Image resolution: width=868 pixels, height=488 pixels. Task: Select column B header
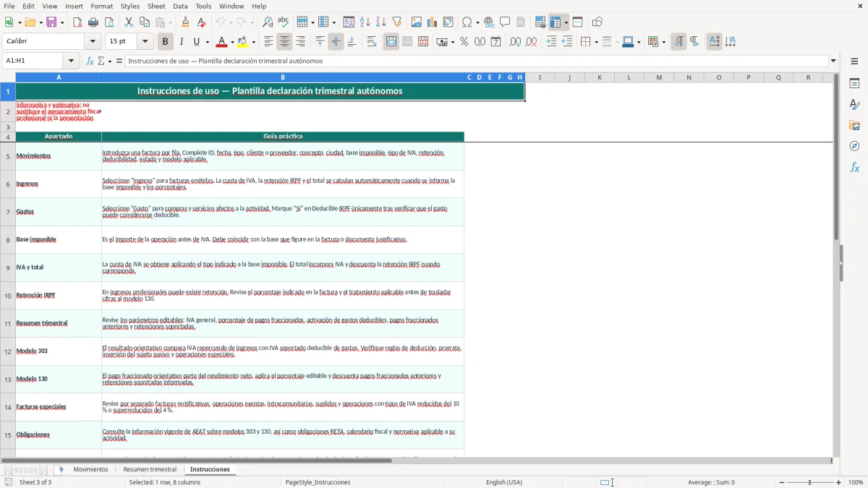click(x=283, y=77)
